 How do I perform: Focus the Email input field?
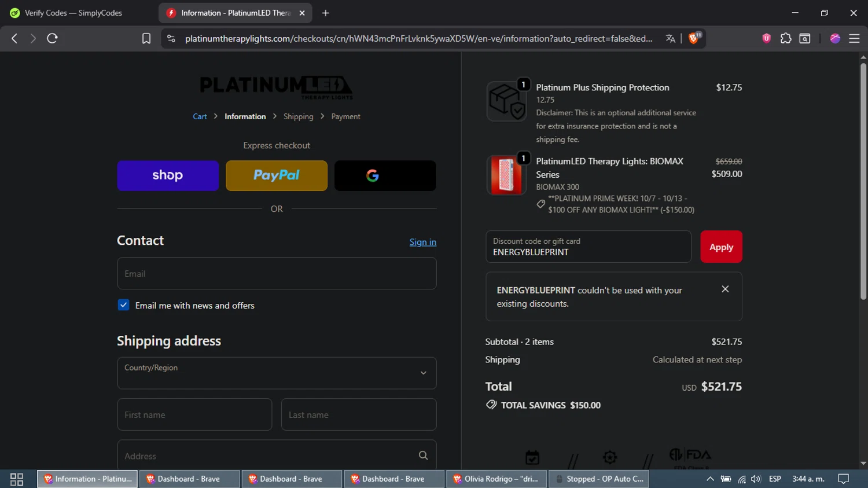pyautogui.click(x=277, y=273)
